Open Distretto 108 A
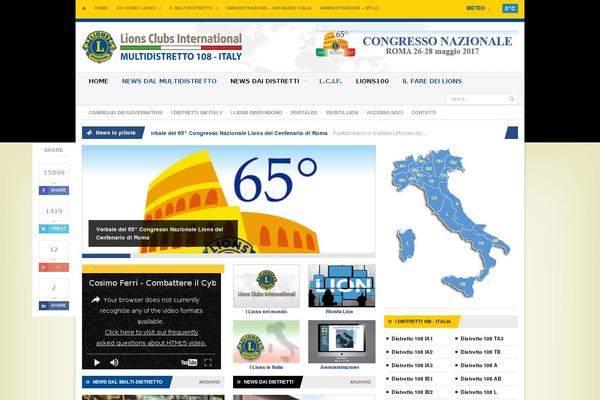 479,366
